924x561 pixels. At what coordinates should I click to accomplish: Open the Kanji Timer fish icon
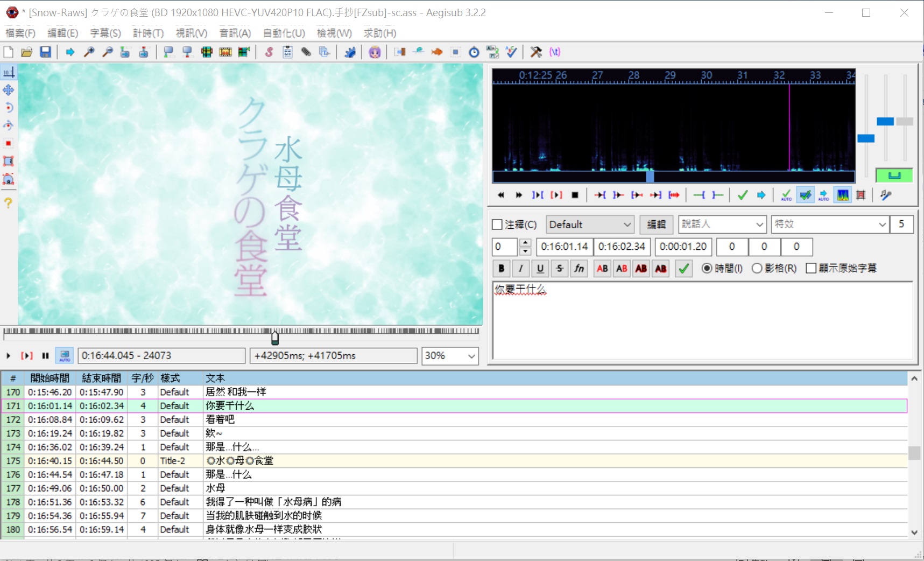click(x=437, y=52)
